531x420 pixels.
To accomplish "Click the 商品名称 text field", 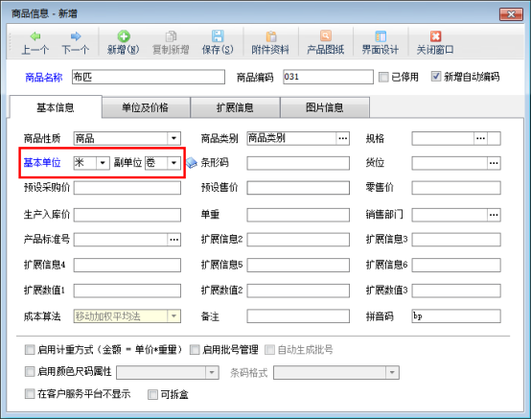I will [149, 77].
